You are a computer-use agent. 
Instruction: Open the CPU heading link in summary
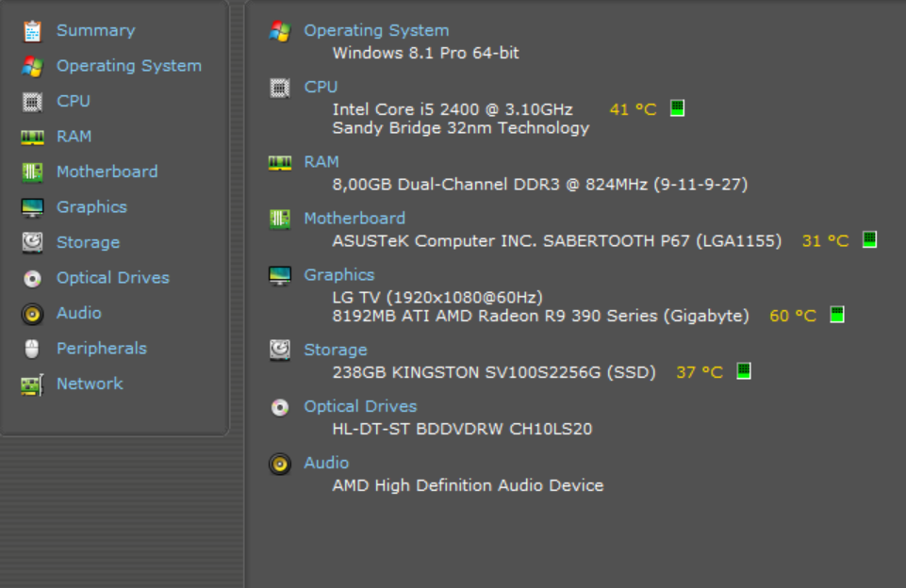[x=321, y=87]
